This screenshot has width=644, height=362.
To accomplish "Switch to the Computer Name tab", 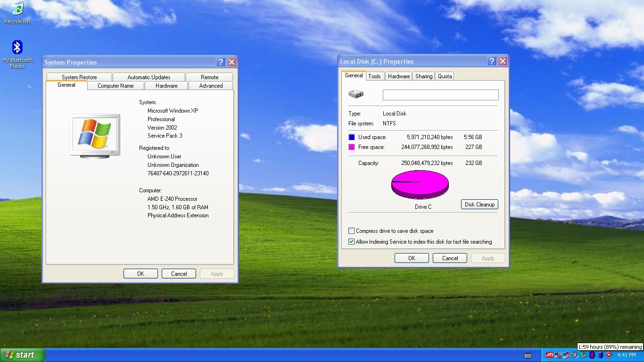I will tap(116, 86).
